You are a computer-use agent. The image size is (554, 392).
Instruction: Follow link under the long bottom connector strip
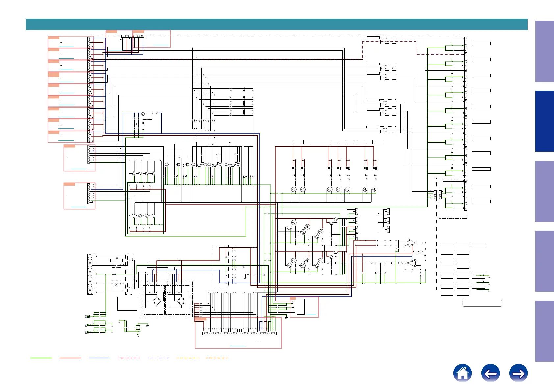click(238, 346)
